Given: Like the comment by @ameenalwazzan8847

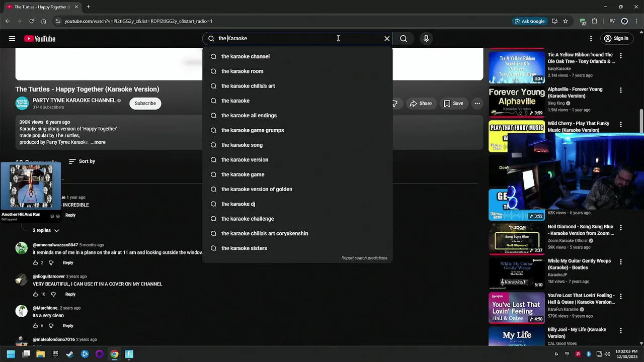Looking at the screenshot, I should pos(35,262).
